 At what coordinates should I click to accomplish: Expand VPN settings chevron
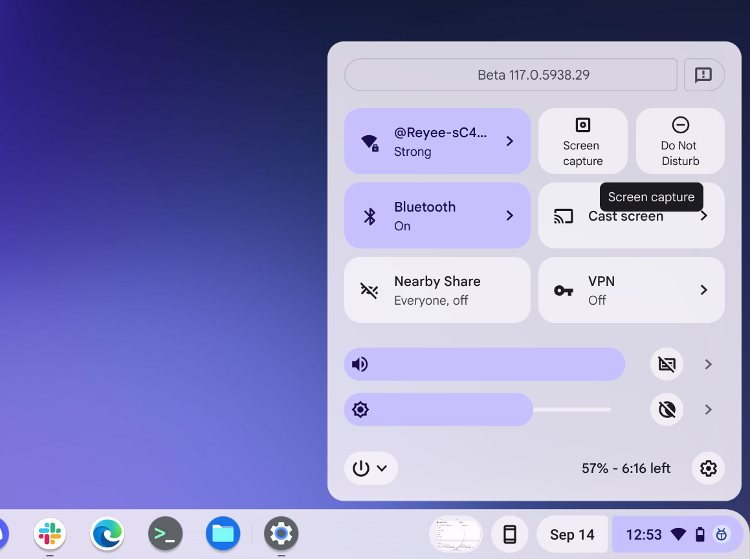(x=704, y=290)
